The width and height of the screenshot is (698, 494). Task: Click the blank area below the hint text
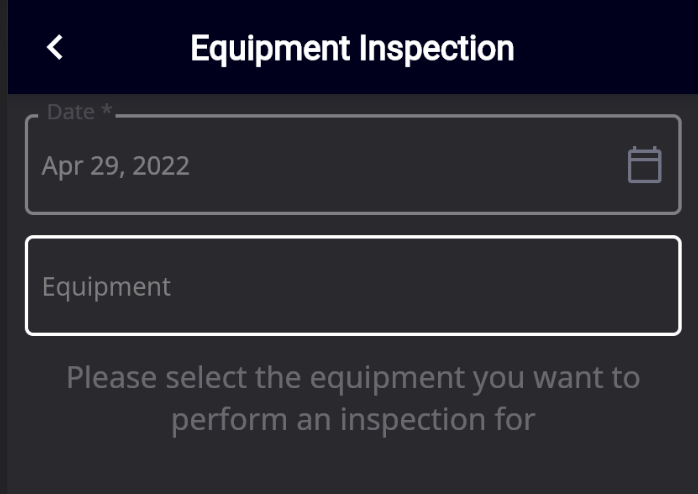(x=353, y=467)
